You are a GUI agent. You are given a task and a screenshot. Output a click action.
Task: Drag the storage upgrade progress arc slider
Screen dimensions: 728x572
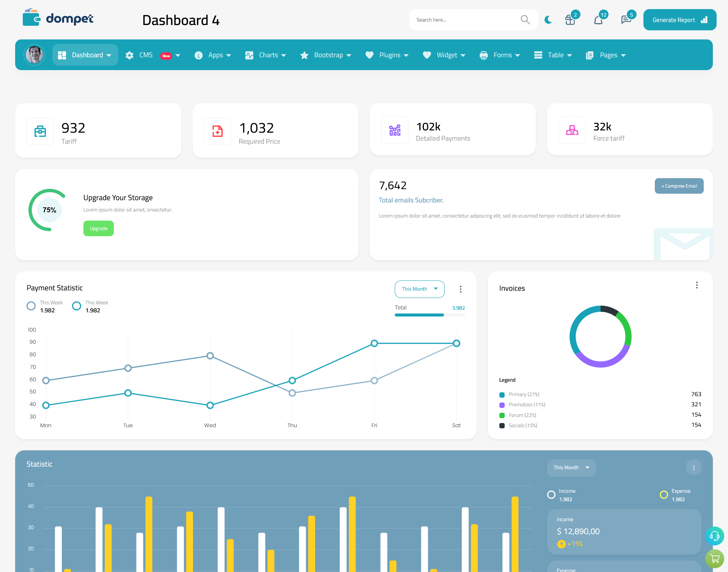tap(49, 210)
